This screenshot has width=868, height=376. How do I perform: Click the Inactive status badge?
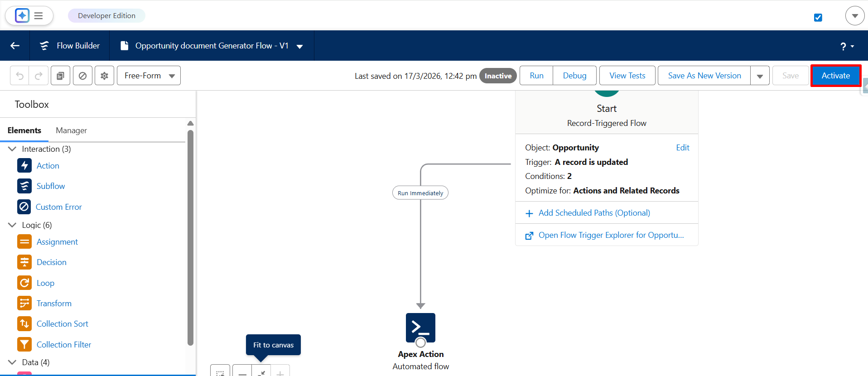coord(498,76)
